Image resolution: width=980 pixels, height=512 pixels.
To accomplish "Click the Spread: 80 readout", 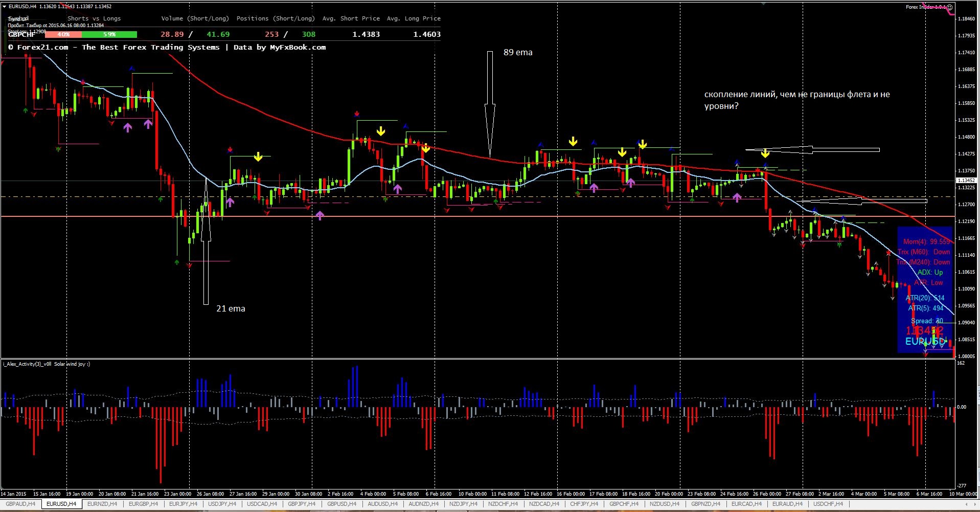I will (927, 321).
